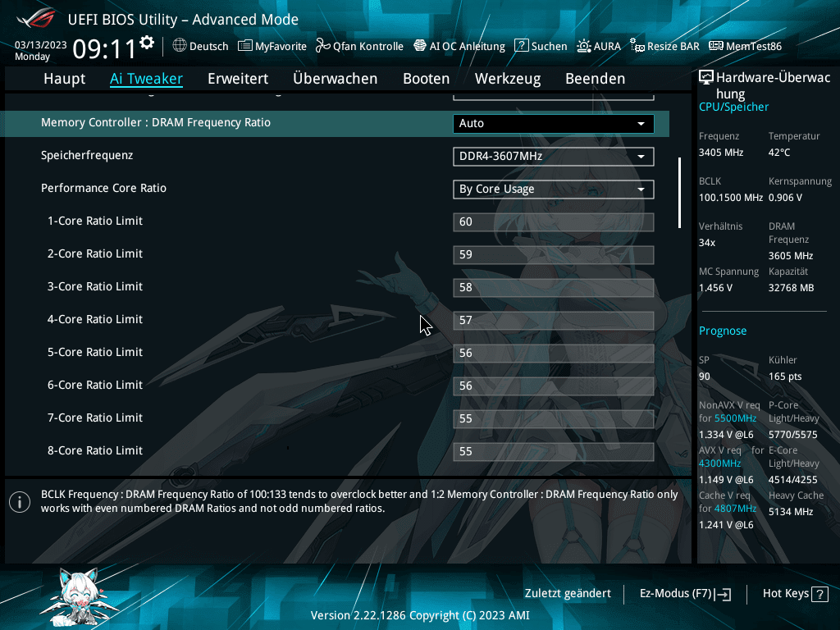Click the CPU/Speicher heading
Viewport: 840px width, 630px height.
733,107
